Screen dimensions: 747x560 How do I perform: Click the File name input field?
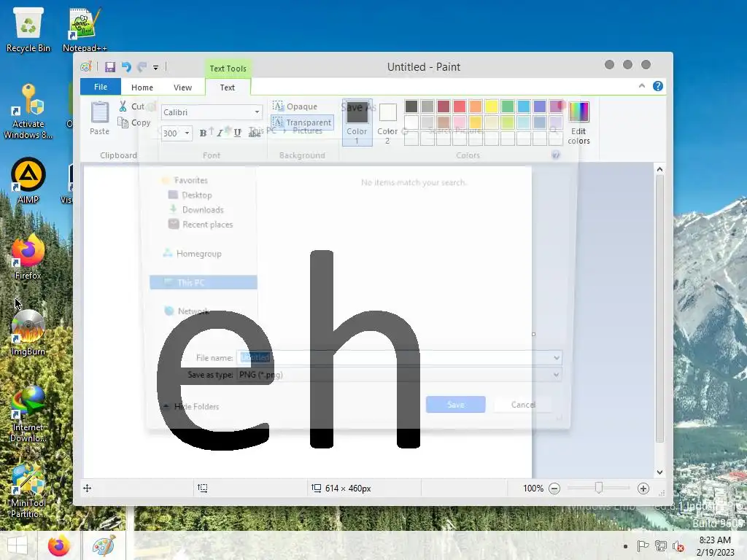pos(395,357)
